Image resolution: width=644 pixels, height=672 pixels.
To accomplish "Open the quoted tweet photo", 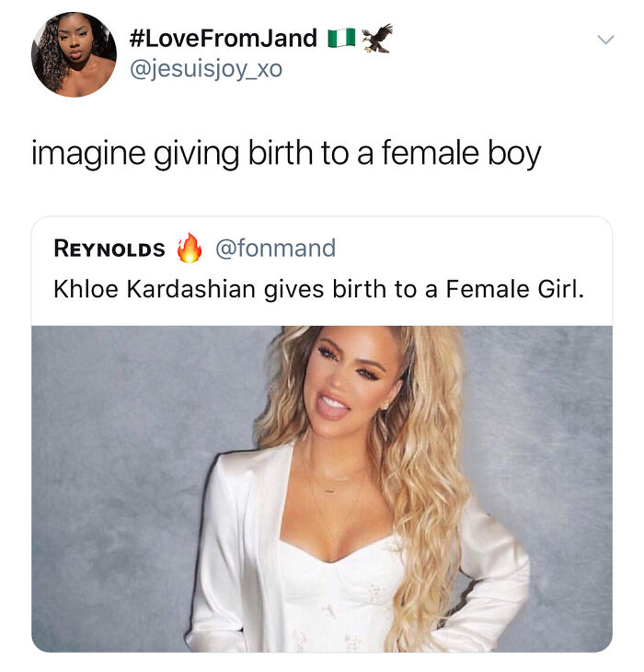I will pyautogui.click(x=322, y=489).
